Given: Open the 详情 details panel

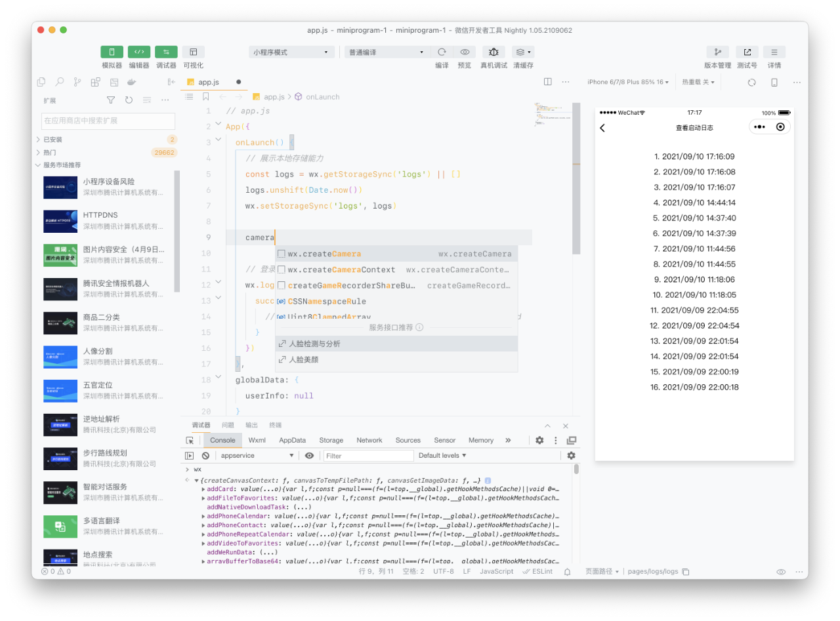Looking at the screenshot, I should (774, 52).
